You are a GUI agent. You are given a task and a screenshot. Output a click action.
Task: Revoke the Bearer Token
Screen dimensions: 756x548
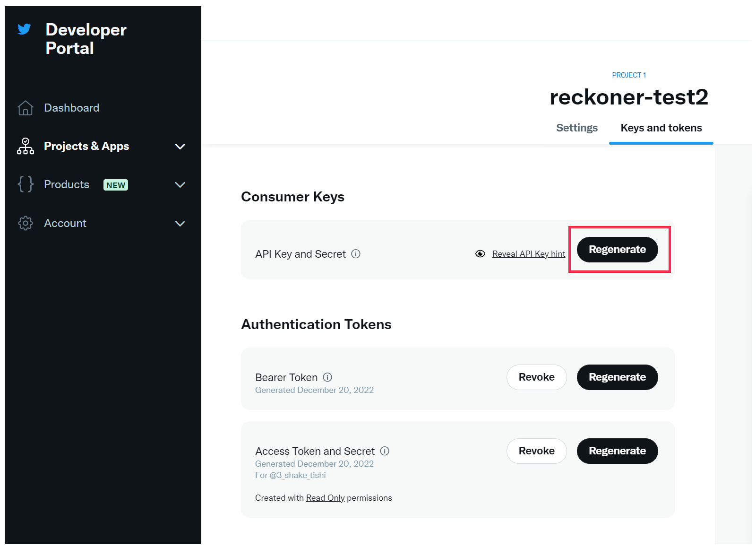[536, 377]
